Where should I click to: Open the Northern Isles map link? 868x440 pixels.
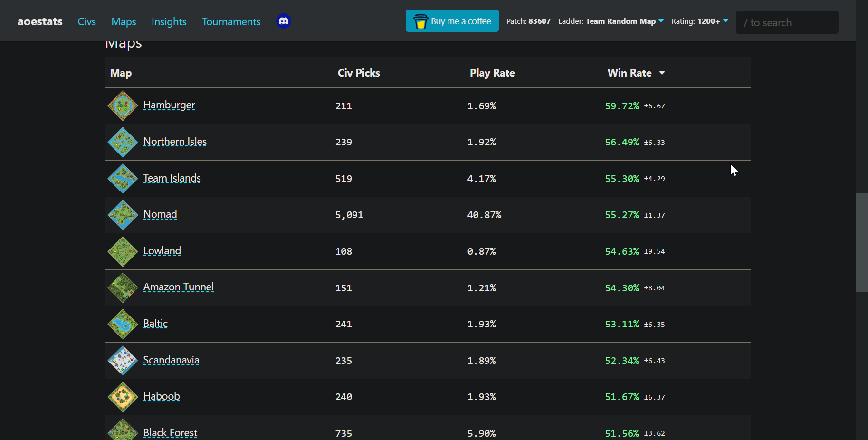[x=175, y=142]
